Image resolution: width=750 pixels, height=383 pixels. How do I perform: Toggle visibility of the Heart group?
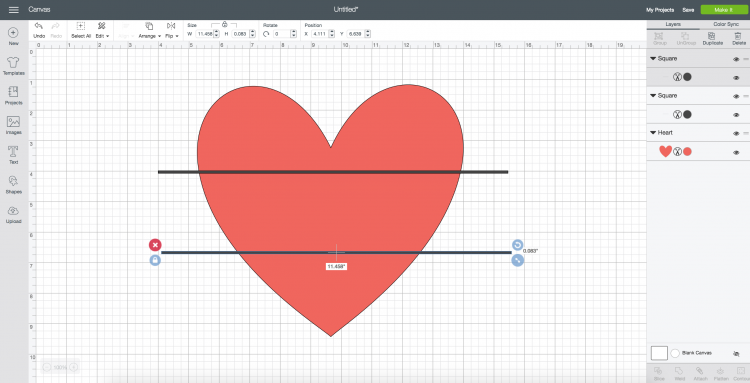point(736,133)
